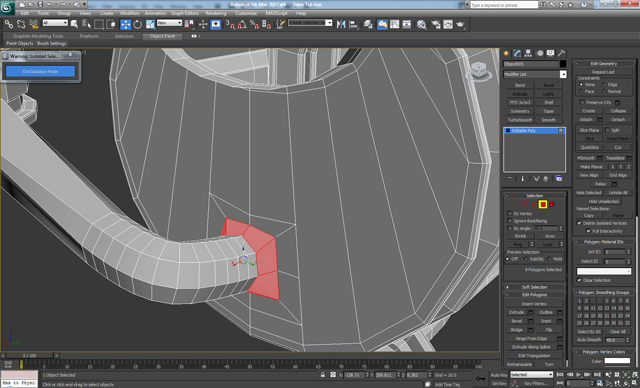Open the Hierarchy command panel tab
640x388 pixels.
tap(529, 53)
